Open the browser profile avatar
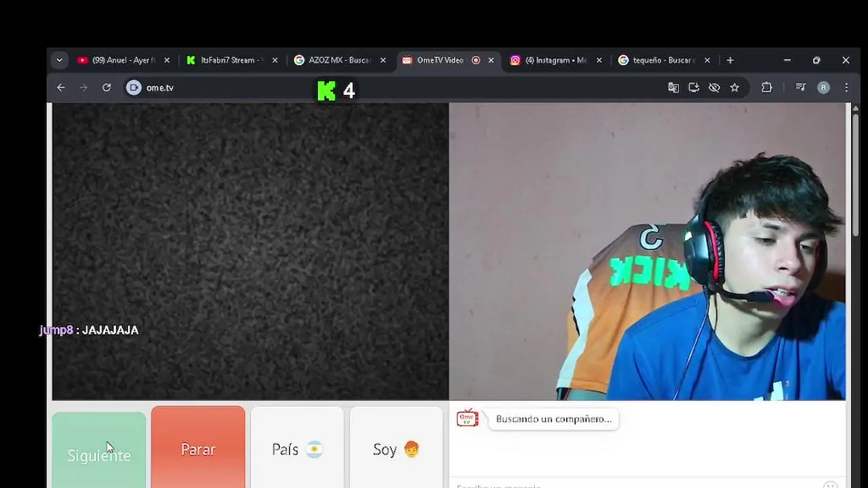The image size is (868, 488). 823,87
